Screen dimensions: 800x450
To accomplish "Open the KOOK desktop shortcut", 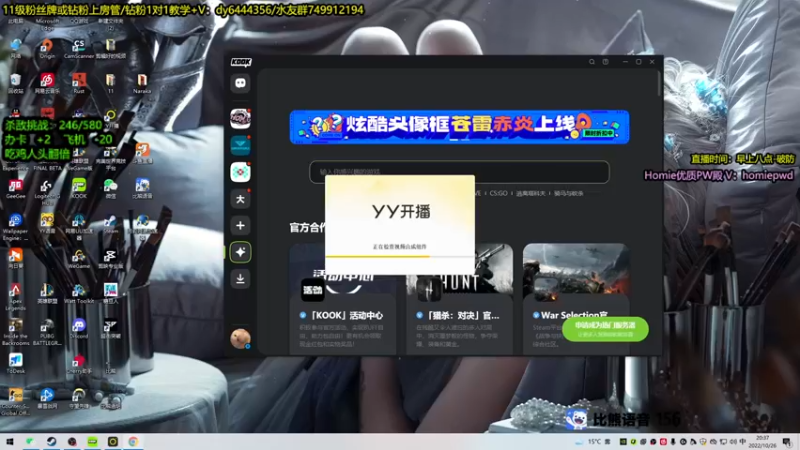I will 79,189.
